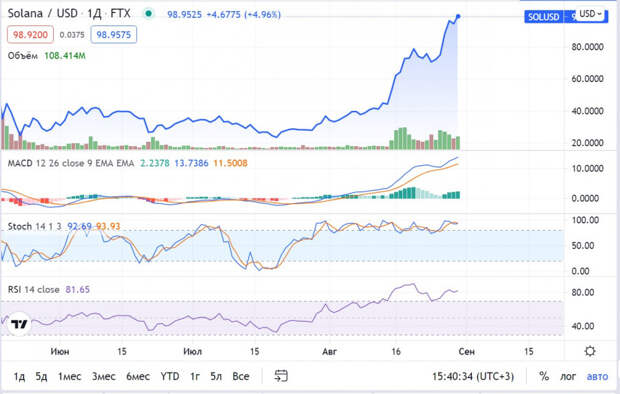Click the MACD 12 26 close indicator label
Viewport: 620px width, 394px height.
(46, 163)
